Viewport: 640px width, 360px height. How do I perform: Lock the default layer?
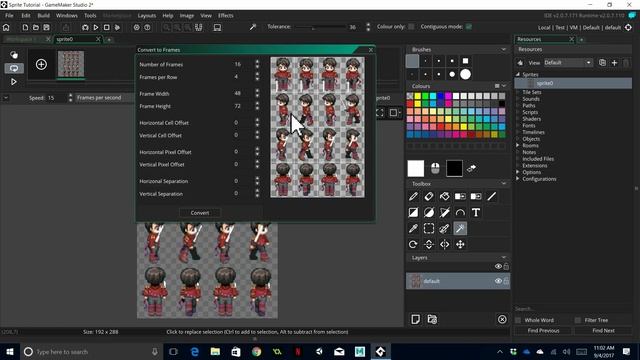(506, 281)
